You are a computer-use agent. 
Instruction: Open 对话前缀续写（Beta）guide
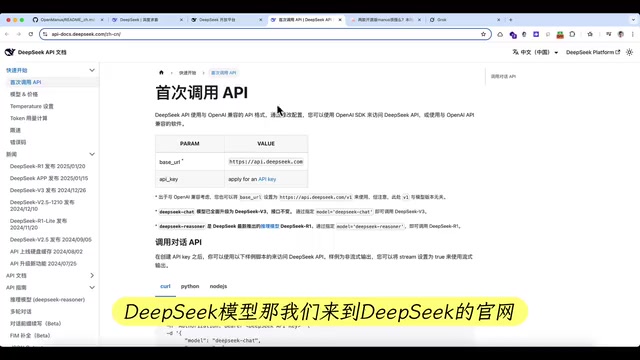pos(35,324)
